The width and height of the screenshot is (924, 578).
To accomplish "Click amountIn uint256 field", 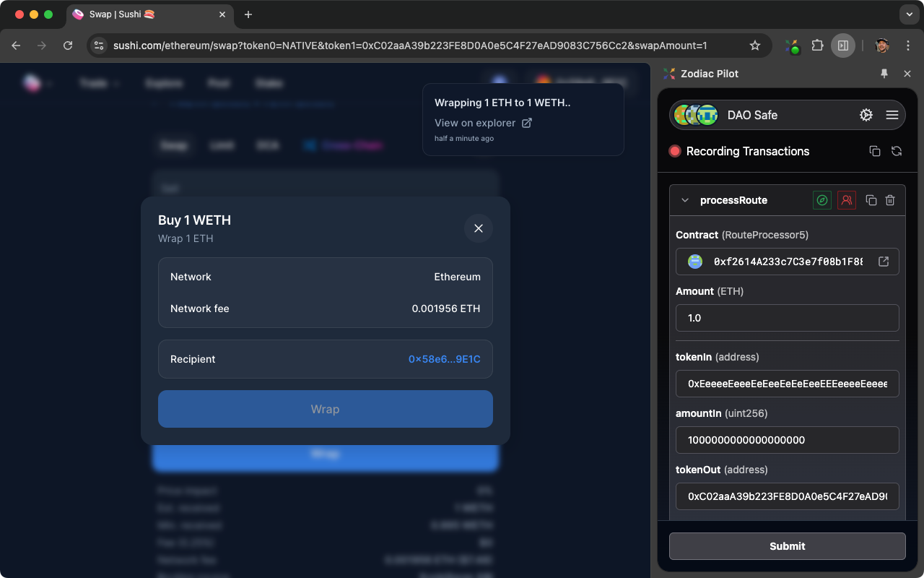I will click(x=787, y=440).
